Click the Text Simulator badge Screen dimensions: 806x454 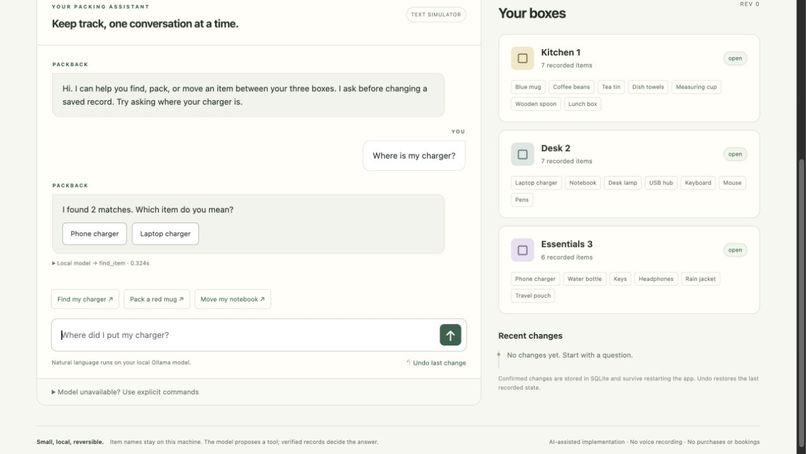tap(436, 14)
